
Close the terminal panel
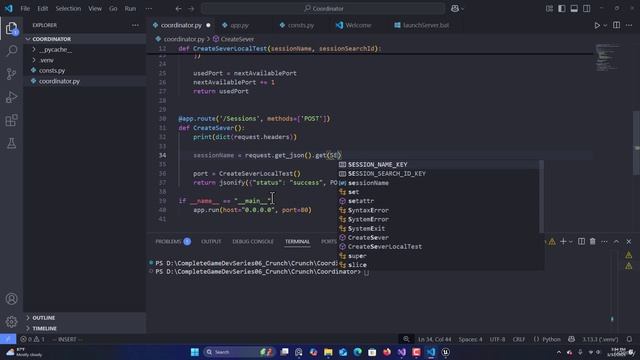coord(629,242)
